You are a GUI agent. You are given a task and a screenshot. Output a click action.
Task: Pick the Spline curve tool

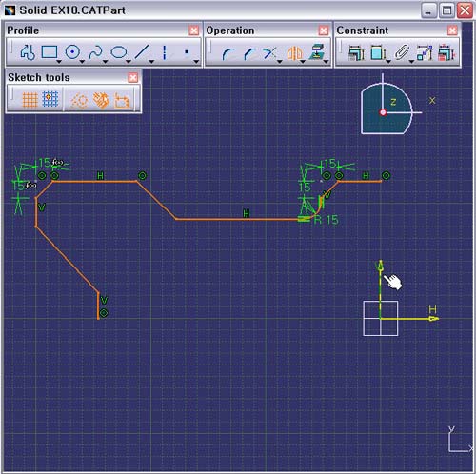(x=95, y=52)
